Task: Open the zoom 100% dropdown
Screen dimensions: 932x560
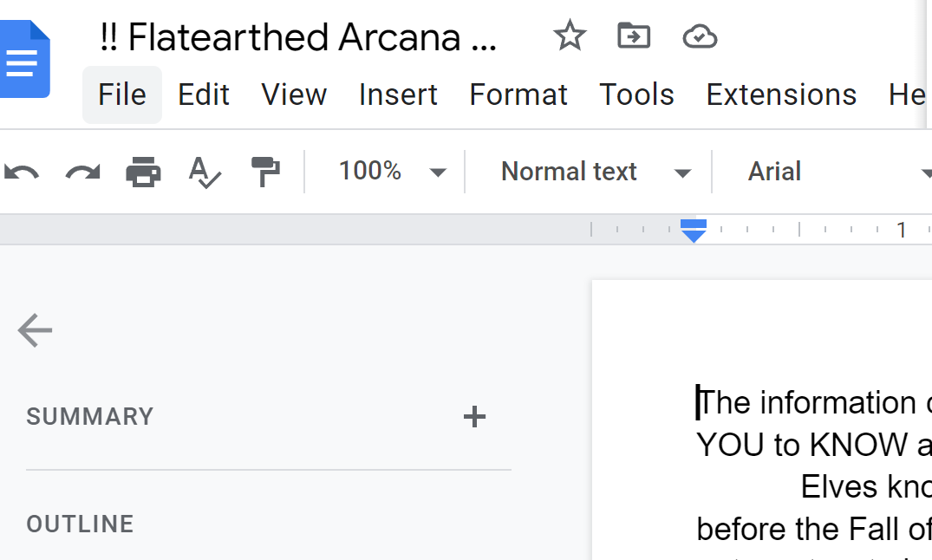Action: [x=392, y=172]
